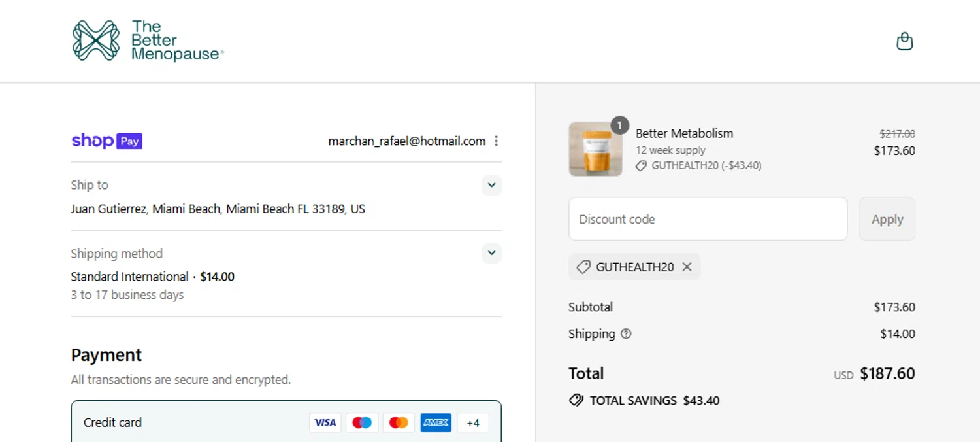This screenshot has width=980, height=442.
Task: Click the email marchan_rafael@hotmail.com
Action: [407, 141]
